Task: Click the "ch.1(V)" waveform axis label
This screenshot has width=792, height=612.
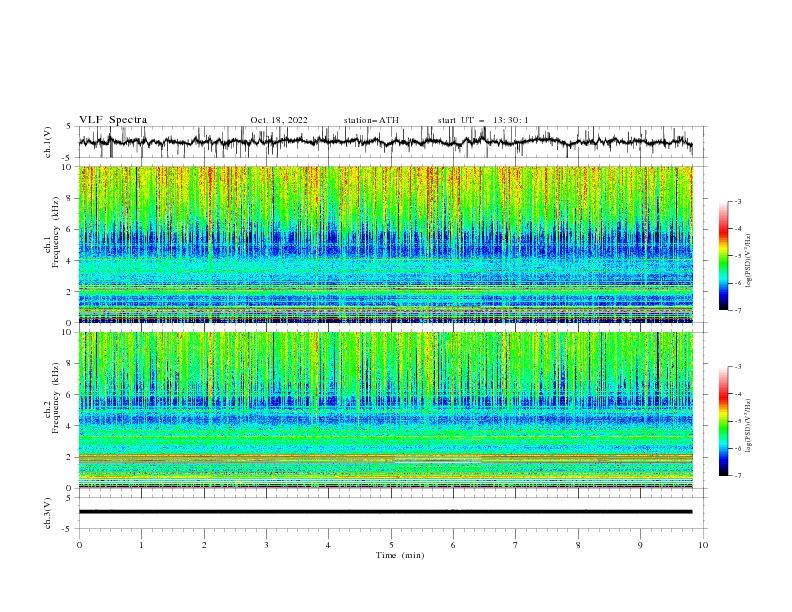Action: (x=48, y=142)
